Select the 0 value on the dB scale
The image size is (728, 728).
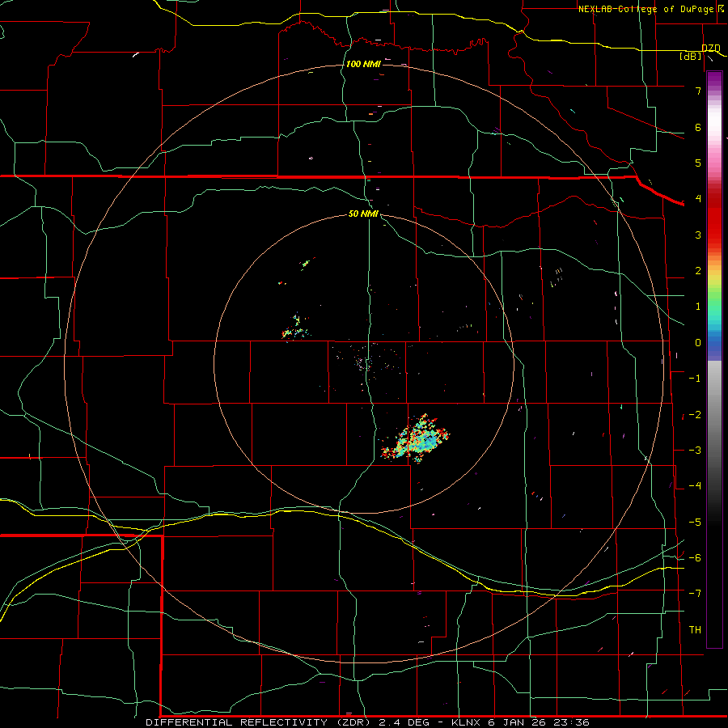coord(698,343)
